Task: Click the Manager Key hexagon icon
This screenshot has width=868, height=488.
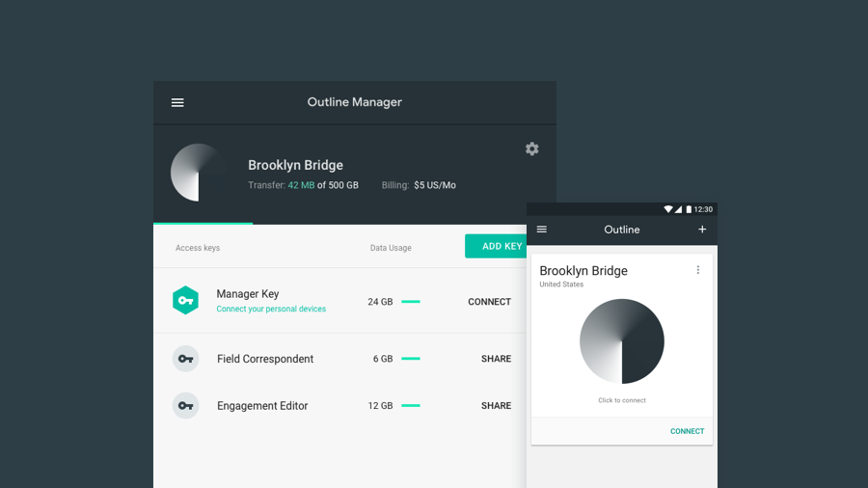Action: pyautogui.click(x=185, y=301)
